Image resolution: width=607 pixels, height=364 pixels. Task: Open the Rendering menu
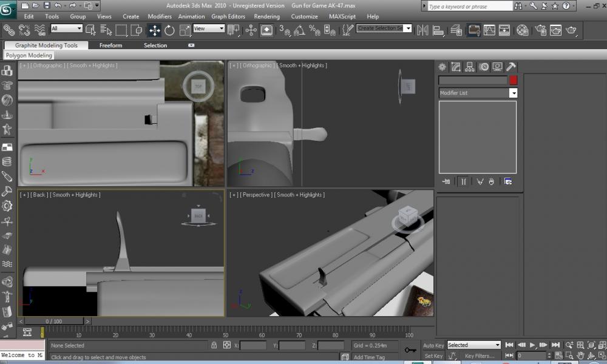click(x=266, y=16)
